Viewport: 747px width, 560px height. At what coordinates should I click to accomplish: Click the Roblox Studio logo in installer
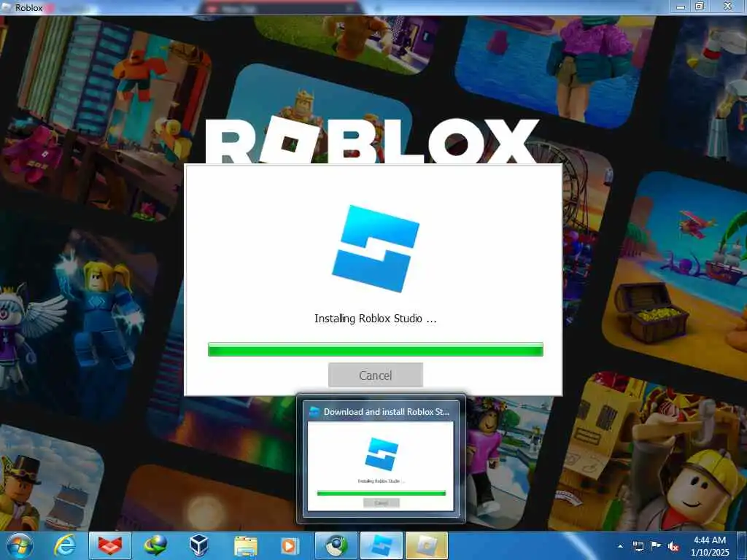pyautogui.click(x=376, y=249)
